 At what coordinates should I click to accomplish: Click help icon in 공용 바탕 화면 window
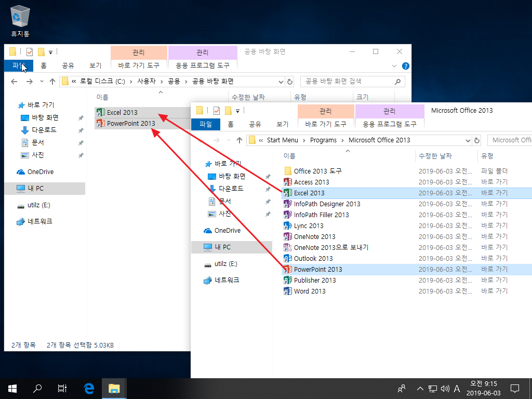click(405, 66)
